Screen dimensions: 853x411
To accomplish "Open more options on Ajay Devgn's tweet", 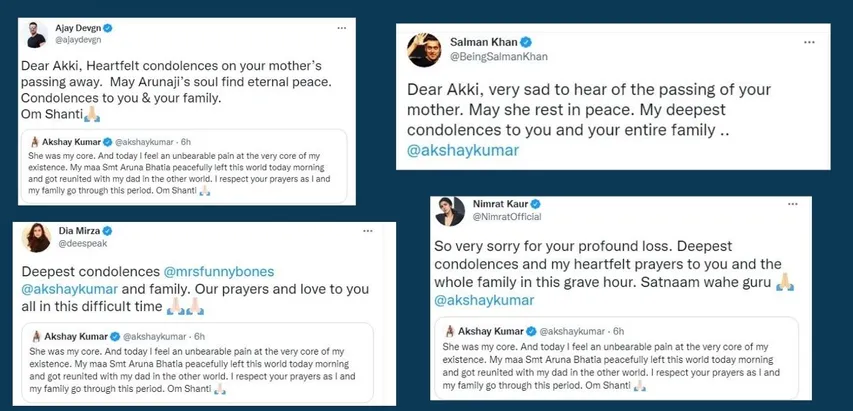I will tap(342, 28).
